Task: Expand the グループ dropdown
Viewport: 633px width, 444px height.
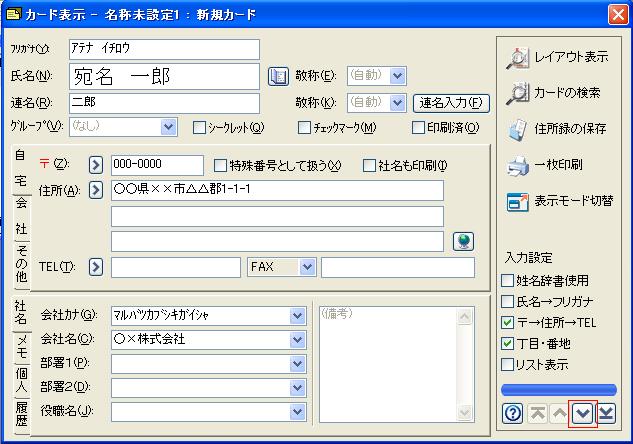Action: (168, 127)
